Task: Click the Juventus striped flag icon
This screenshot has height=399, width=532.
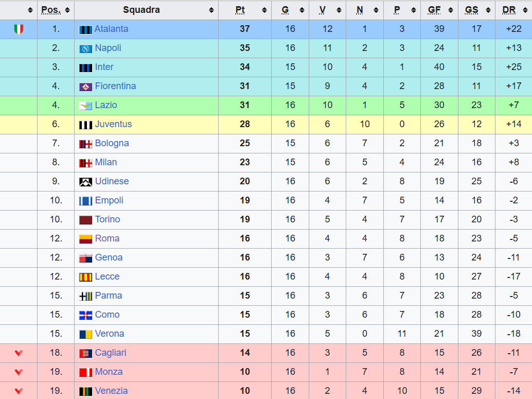Action: coord(85,125)
